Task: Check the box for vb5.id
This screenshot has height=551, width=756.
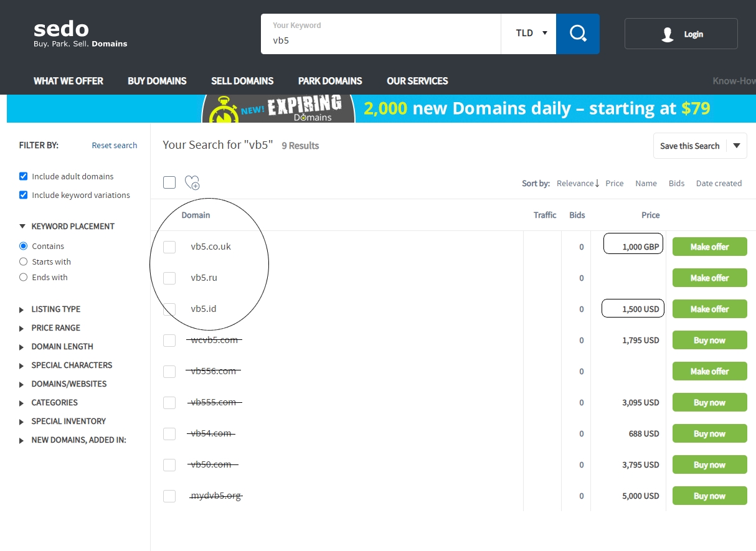Action: click(x=169, y=309)
